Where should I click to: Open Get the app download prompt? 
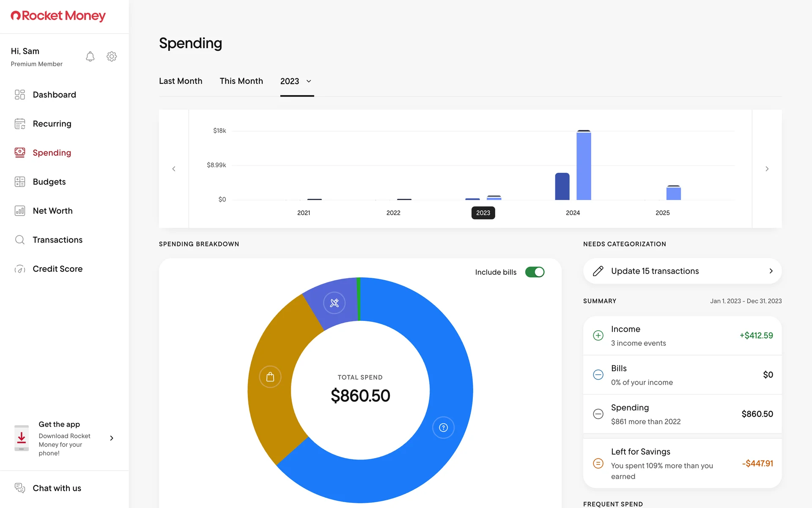(64, 438)
